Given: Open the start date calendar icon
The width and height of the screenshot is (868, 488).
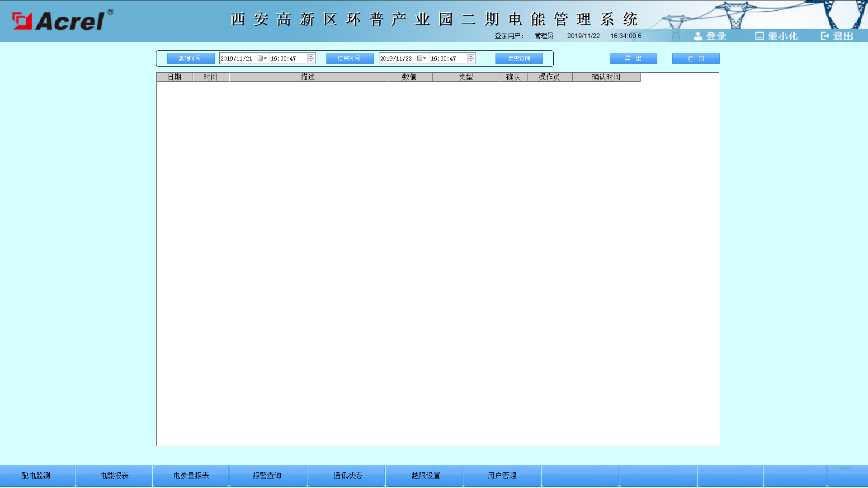Looking at the screenshot, I should [x=260, y=58].
